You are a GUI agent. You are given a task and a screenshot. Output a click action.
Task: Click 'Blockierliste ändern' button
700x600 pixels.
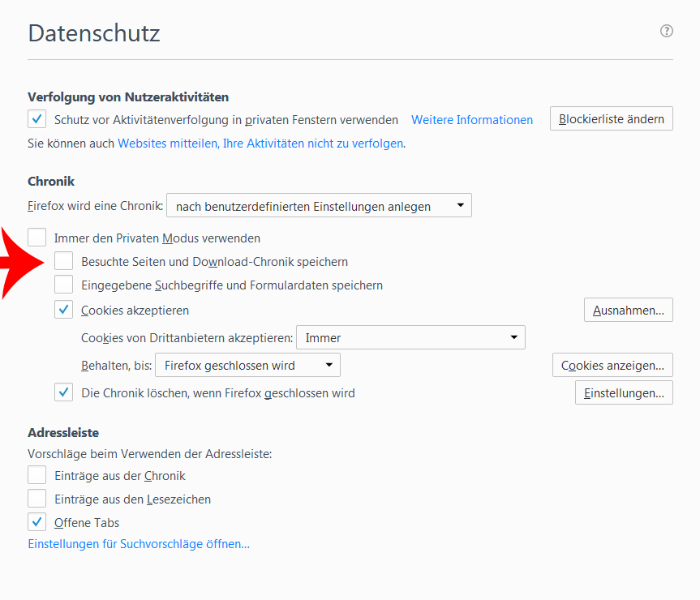click(x=611, y=118)
